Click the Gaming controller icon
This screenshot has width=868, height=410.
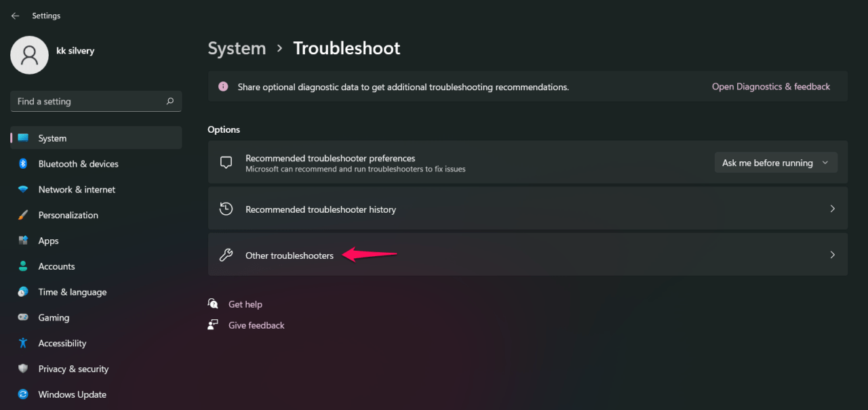pyautogui.click(x=23, y=318)
